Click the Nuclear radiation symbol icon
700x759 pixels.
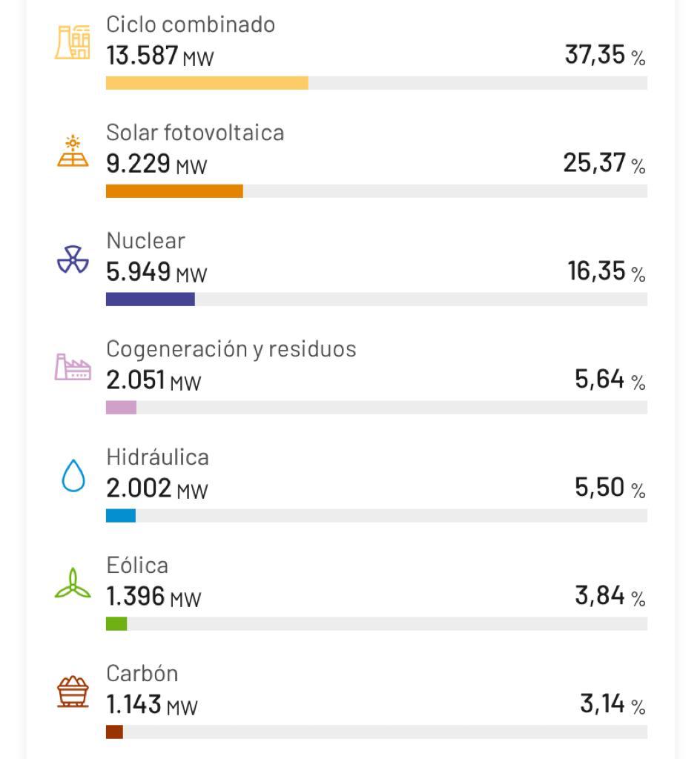tap(73, 259)
